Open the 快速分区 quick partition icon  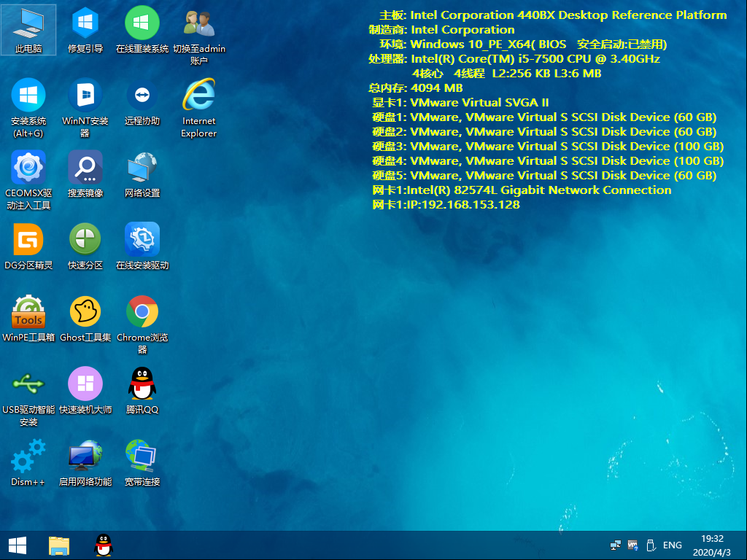pyautogui.click(x=85, y=246)
